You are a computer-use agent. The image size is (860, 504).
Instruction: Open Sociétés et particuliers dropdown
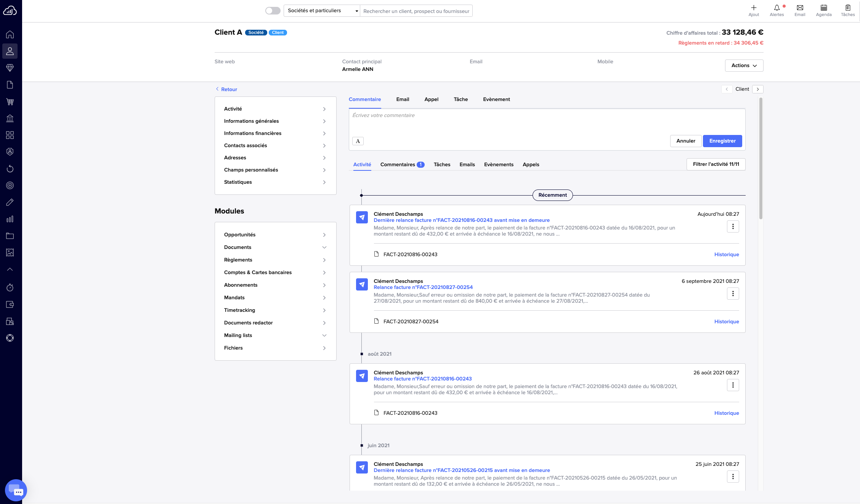click(322, 11)
